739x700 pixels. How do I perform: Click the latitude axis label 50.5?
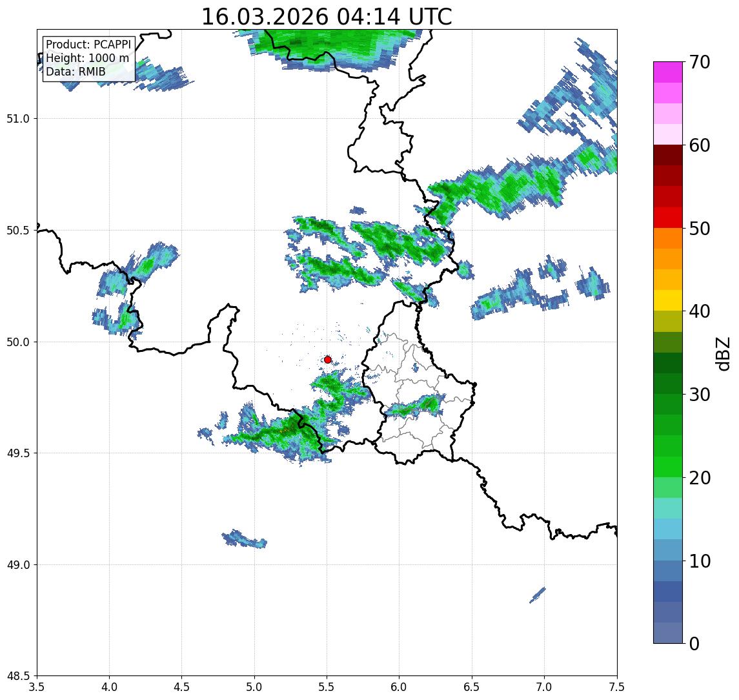(18, 231)
